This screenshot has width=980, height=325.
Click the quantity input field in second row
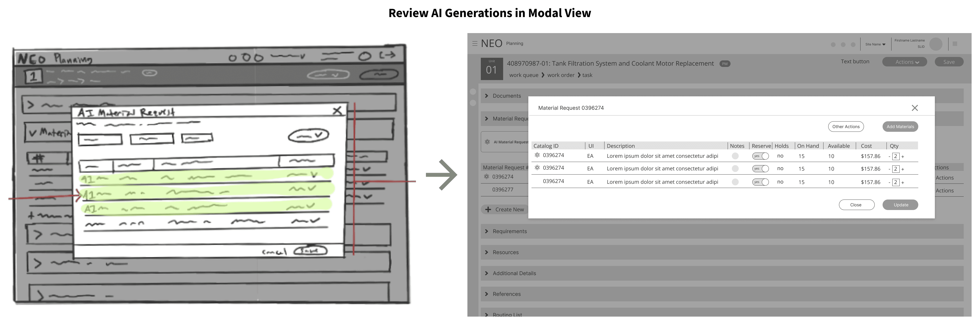(x=895, y=169)
